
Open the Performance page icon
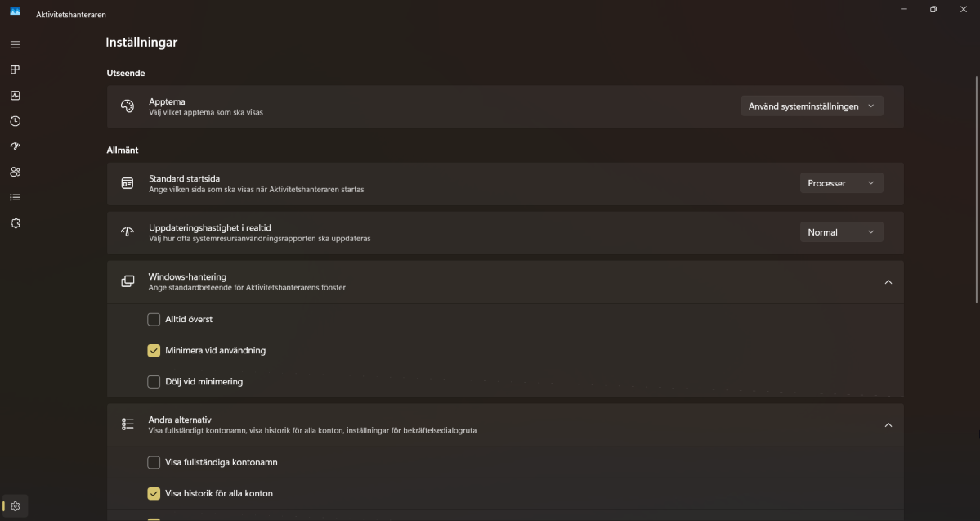point(15,95)
